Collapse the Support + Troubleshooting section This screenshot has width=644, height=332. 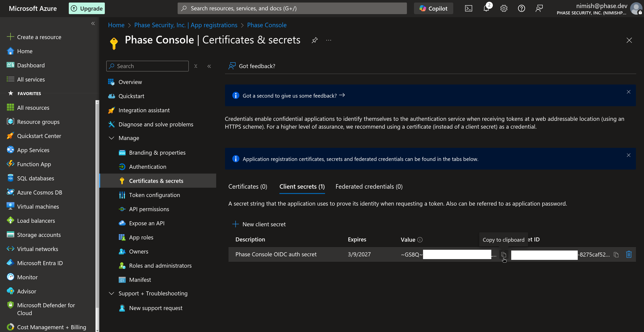pos(112,293)
